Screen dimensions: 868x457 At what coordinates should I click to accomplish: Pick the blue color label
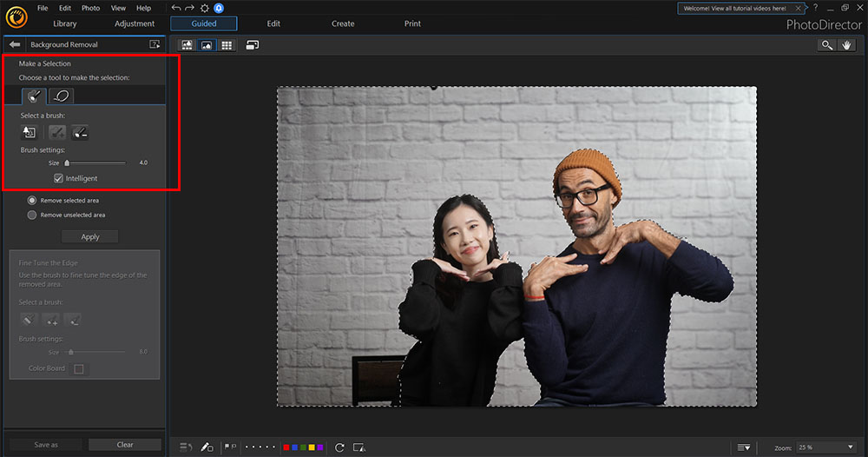[x=294, y=447]
